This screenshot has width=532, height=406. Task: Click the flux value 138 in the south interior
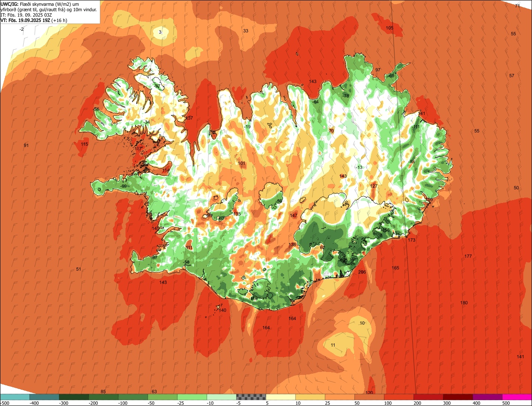click(x=292, y=245)
